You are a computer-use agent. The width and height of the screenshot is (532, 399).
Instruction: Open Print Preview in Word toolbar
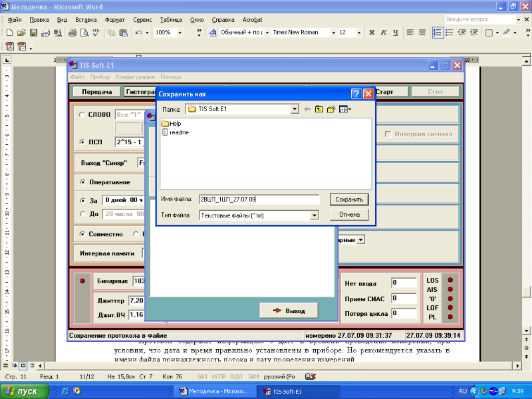click(x=84, y=33)
